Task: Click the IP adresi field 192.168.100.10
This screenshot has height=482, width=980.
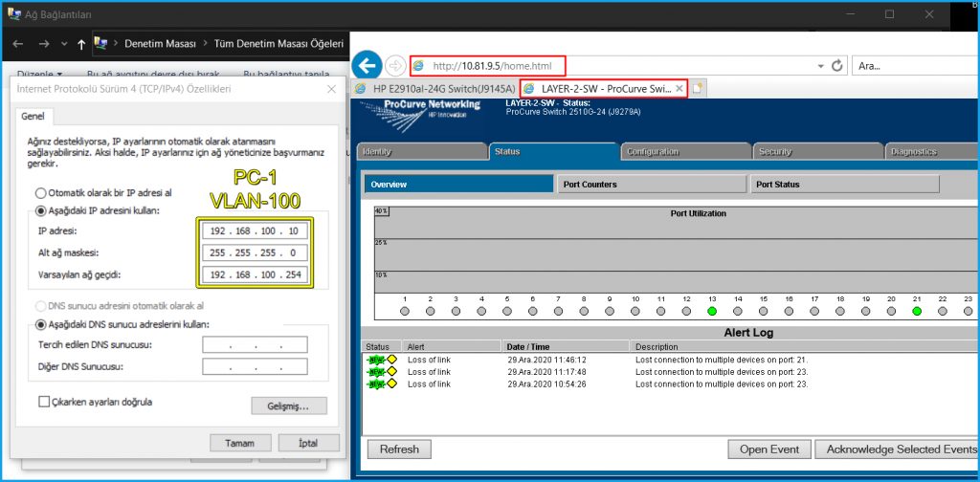Action: [x=255, y=231]
